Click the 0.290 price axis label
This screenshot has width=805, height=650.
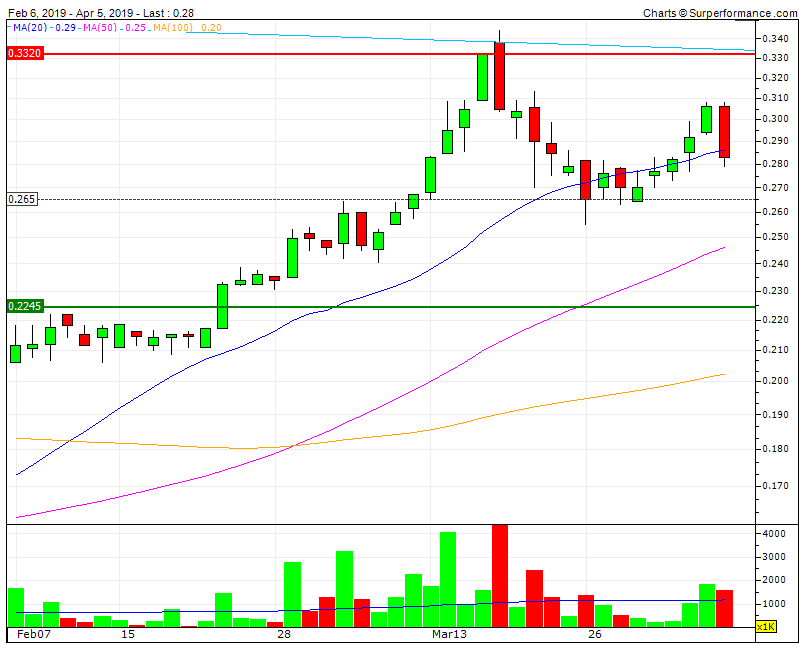775,141
